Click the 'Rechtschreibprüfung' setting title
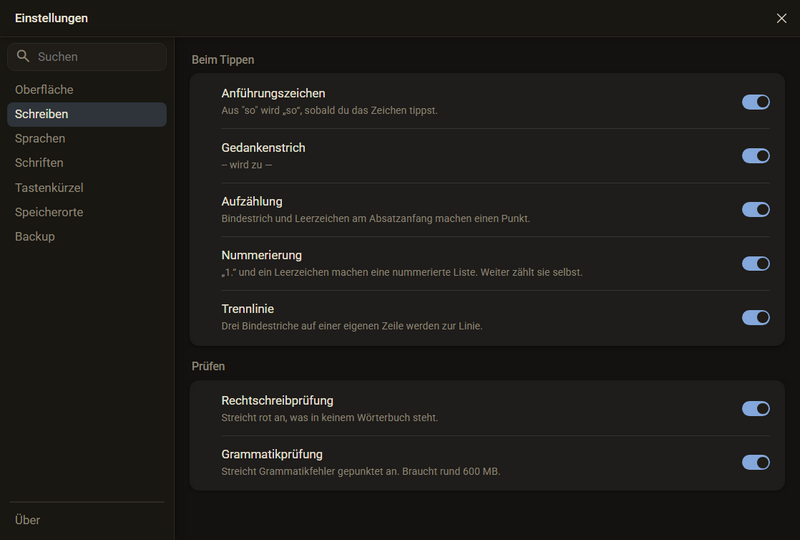Image resolution: width=800 pixels, height=540 pixels. [x=277, y=401]
